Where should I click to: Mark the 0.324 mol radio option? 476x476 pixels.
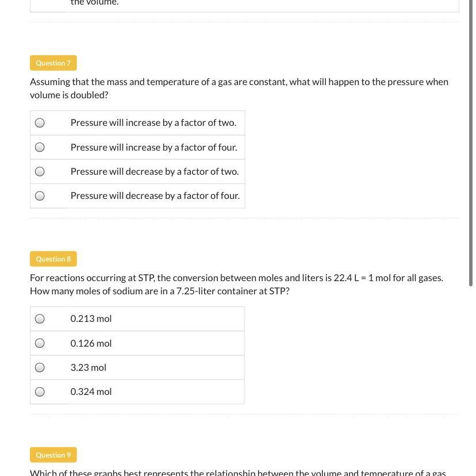[x=40, y=392]
